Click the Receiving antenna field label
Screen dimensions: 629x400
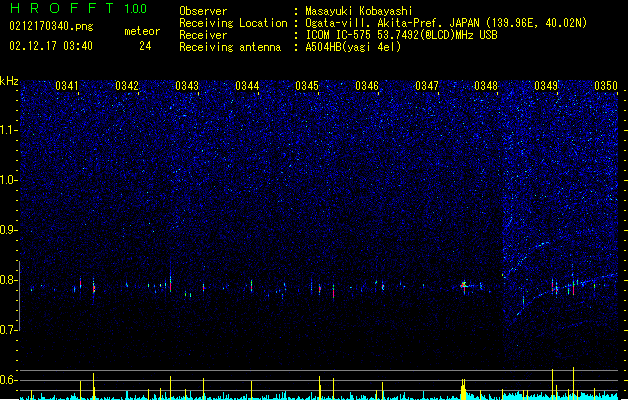pos(230,47)
